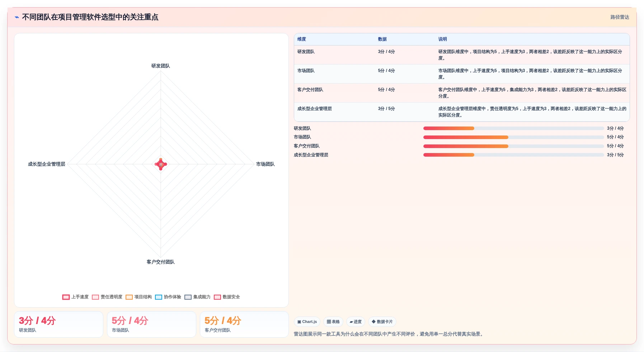Click the 数据卡片 tag
This screenshot has width=644, height=352.
pos(382,322)
